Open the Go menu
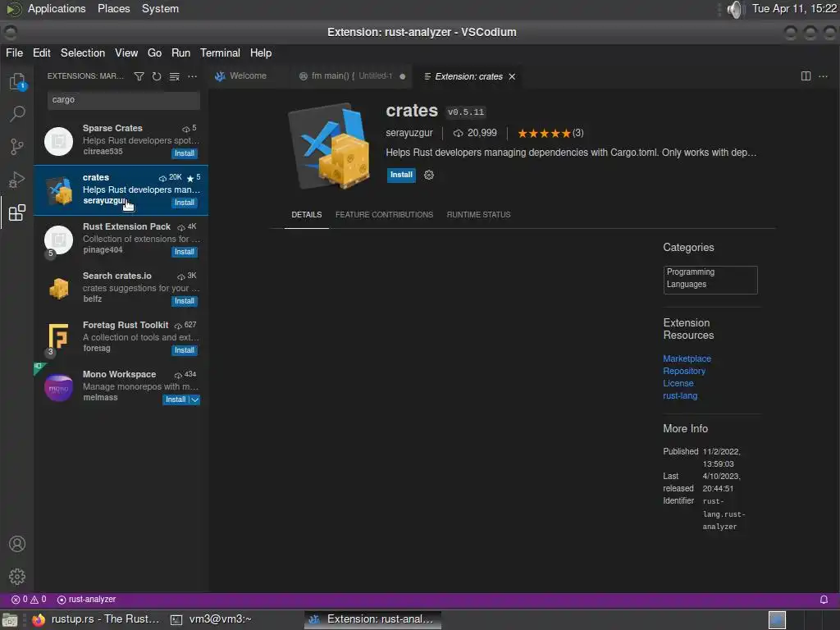Image resolution: width=840 pixels, height=630 pixels. point(154,53)
